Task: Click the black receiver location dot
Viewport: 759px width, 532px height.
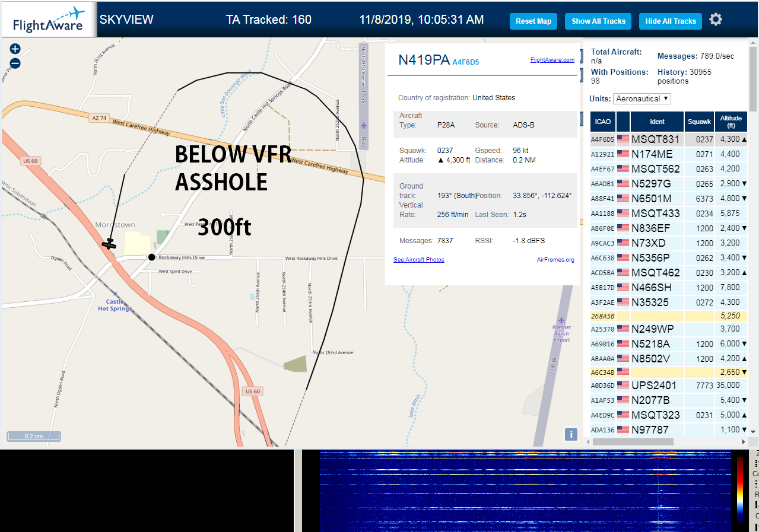Action: pos(151,257)
